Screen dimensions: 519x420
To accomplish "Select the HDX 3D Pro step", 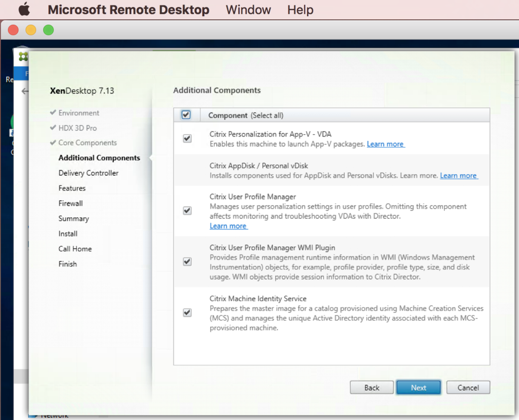I will (78, 128).
